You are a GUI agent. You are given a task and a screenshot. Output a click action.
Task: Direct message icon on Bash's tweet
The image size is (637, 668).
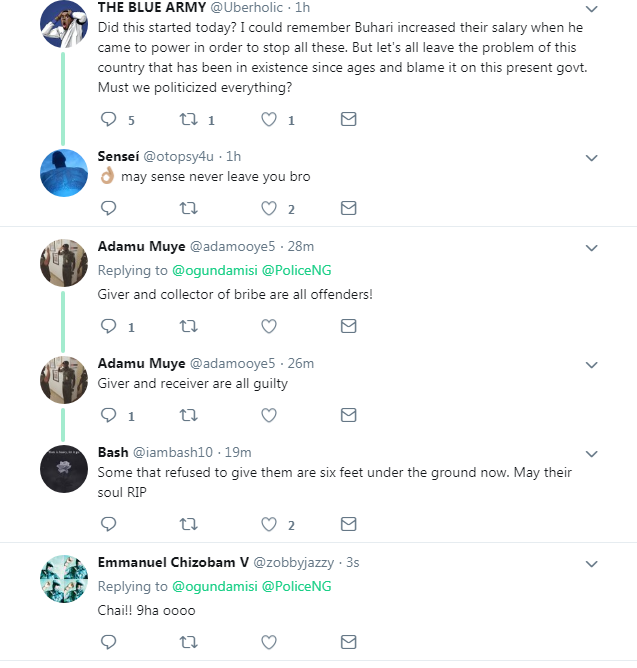[348, 524]
